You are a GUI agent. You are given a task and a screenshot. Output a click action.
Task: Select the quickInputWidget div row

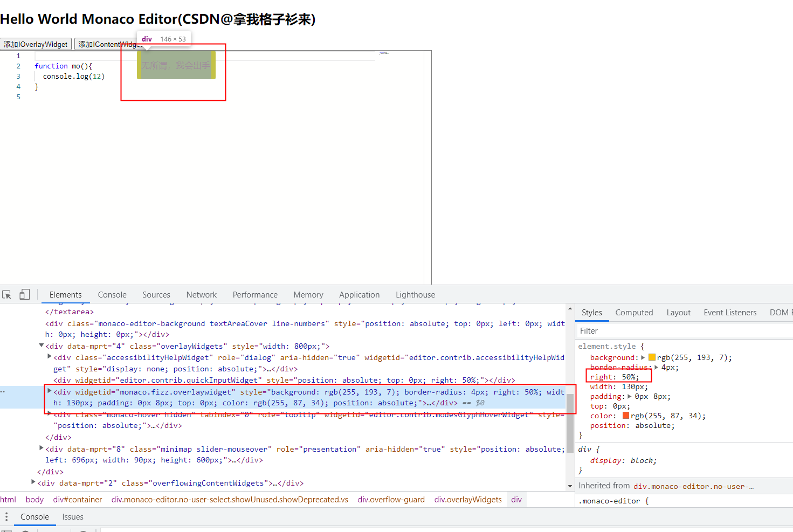[x=284, y=380]
